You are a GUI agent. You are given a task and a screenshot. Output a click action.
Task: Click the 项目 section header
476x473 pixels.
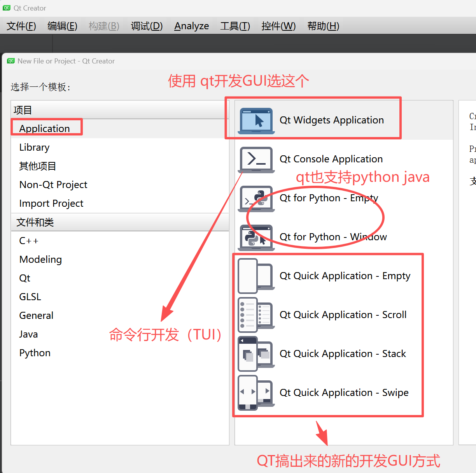click(120, 110)
